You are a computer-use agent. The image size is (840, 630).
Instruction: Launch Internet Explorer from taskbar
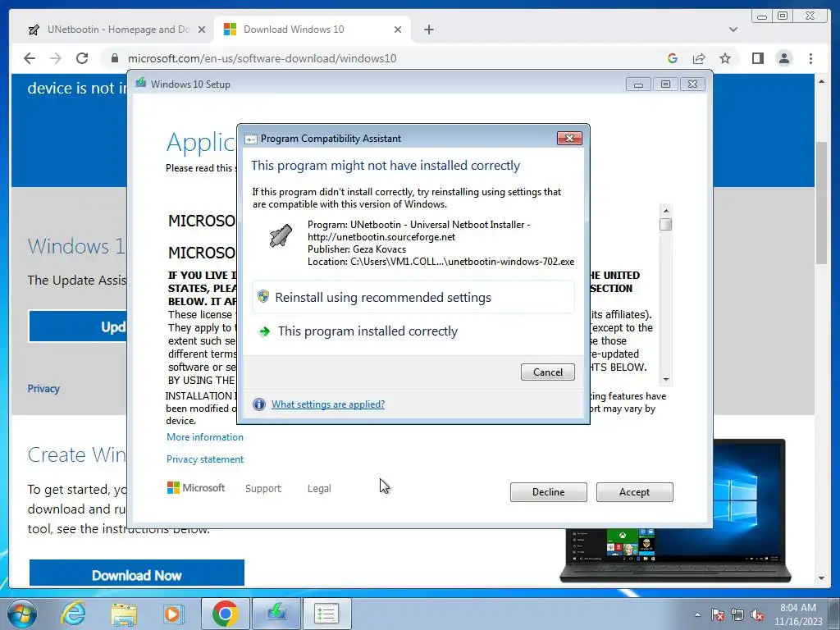point(73,614)
